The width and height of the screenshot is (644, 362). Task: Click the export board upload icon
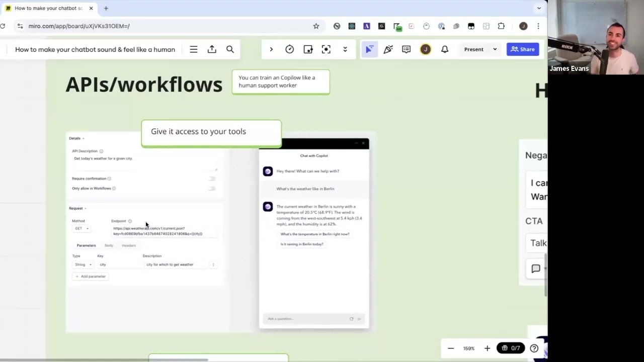click(x=212, y=49)
